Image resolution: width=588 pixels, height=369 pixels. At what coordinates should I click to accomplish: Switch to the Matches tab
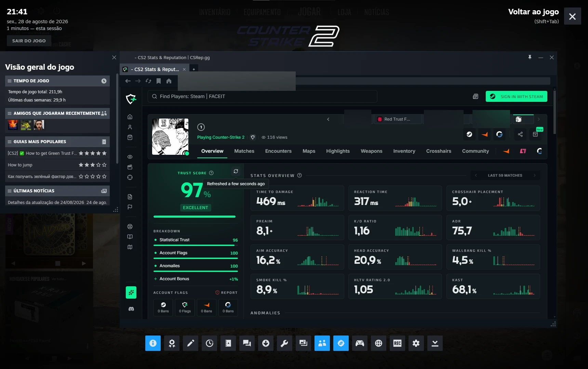(x=244, y=151)
